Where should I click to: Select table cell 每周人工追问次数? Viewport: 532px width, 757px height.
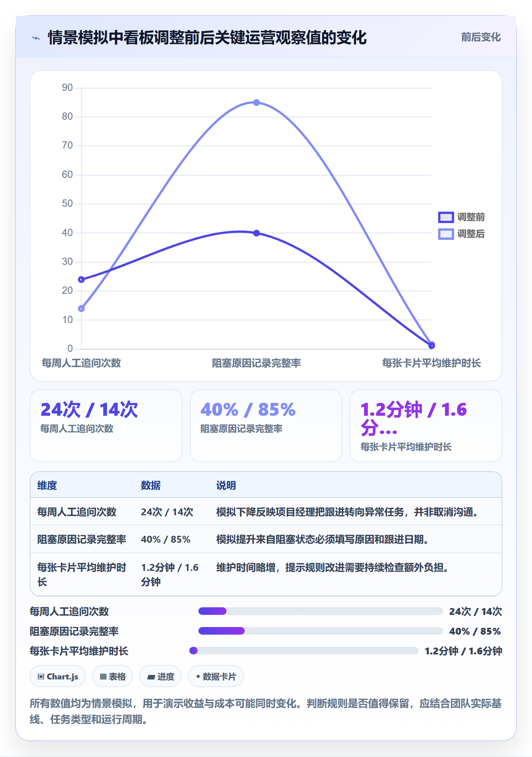point(77,512)
